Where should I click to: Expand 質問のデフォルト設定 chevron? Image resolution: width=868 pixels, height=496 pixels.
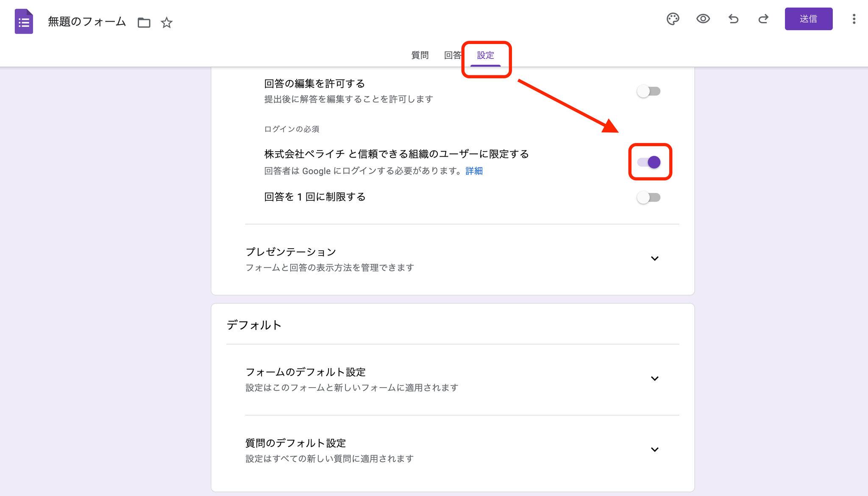[x=655, y=449]
